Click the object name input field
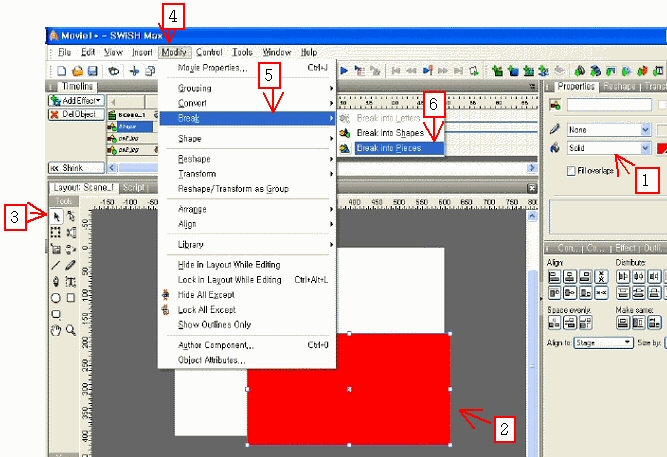 tap(609, 104)
